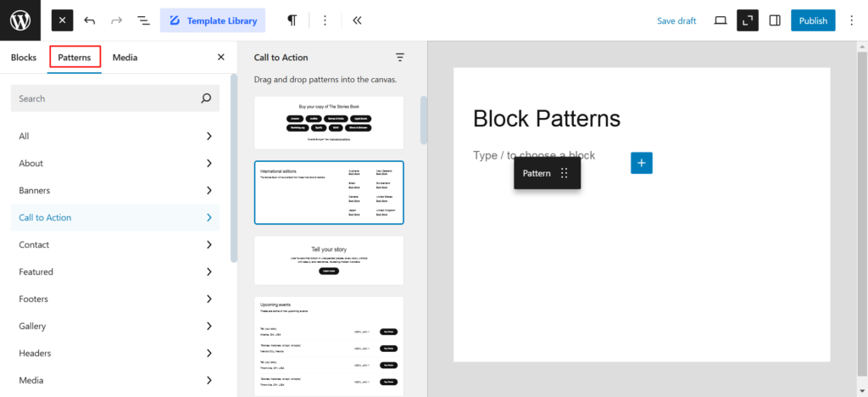868x397 pixels.
Task: Open the Headers pattern category
Action: pos(115,353)
